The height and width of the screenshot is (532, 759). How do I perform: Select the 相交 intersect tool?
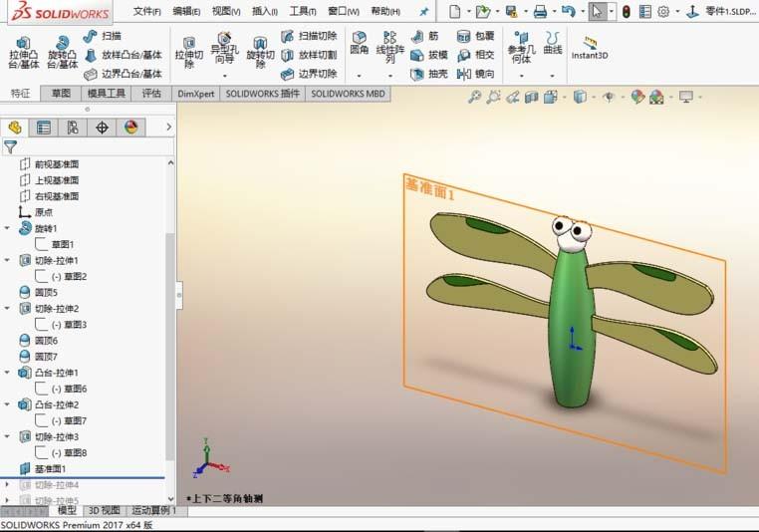click(x=475, y=55)
